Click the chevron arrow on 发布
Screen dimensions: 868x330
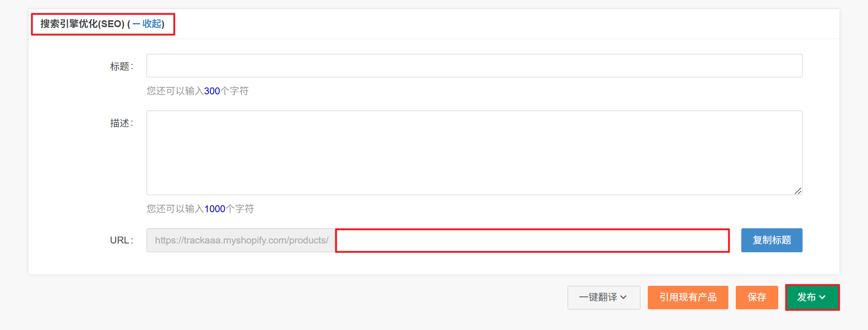pyautogui.click(x=822, y=297)
